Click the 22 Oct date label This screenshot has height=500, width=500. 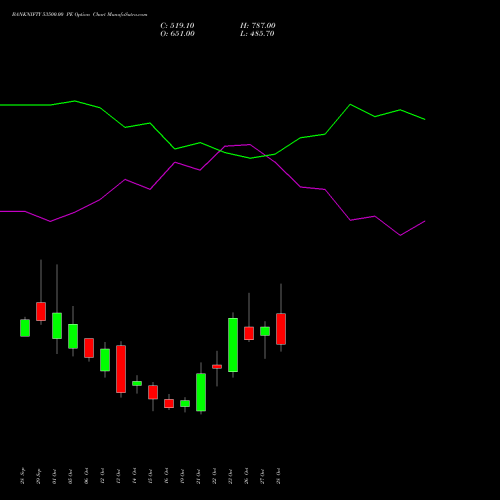(x=214, y=476)
